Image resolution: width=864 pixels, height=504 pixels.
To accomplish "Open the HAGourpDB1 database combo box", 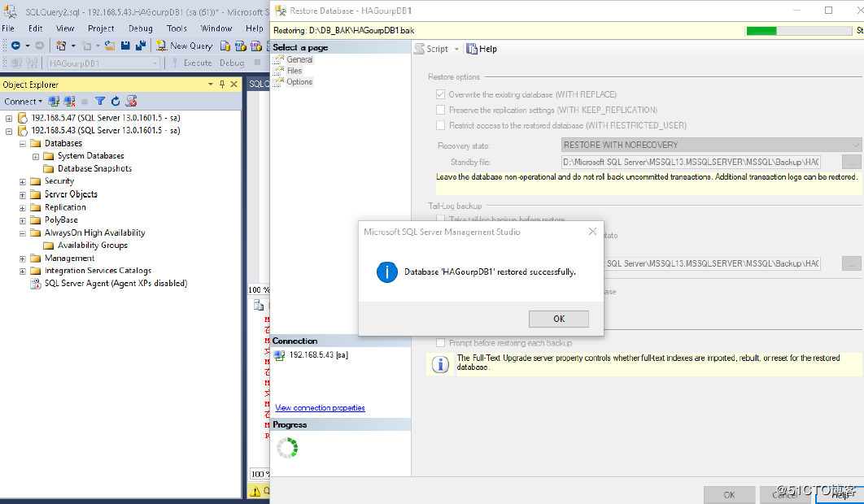I will tap(103, 63).
